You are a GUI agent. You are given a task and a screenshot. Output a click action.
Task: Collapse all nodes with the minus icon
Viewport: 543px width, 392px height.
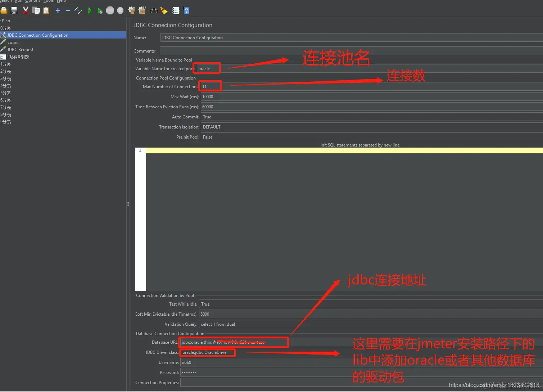[68, 10]
